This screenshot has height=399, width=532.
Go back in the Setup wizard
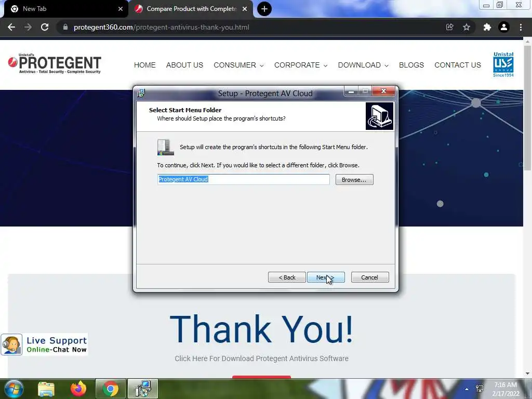[287, 277]
